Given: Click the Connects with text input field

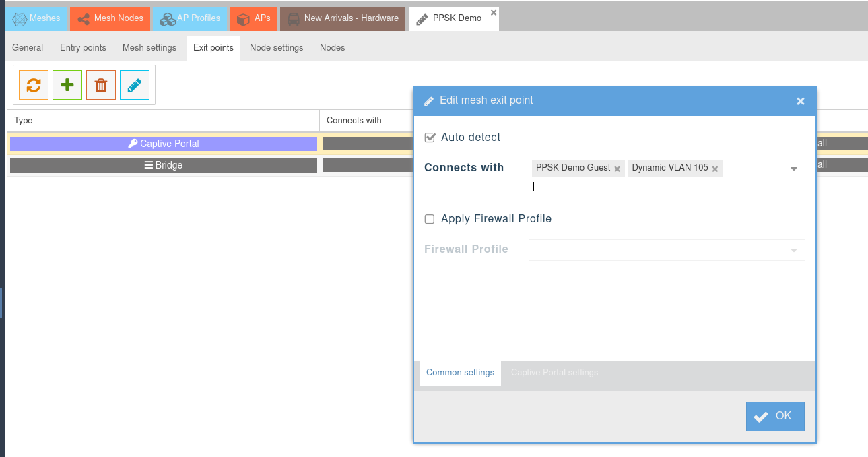Looking at the screenshot, I should [x=660, y=187].
